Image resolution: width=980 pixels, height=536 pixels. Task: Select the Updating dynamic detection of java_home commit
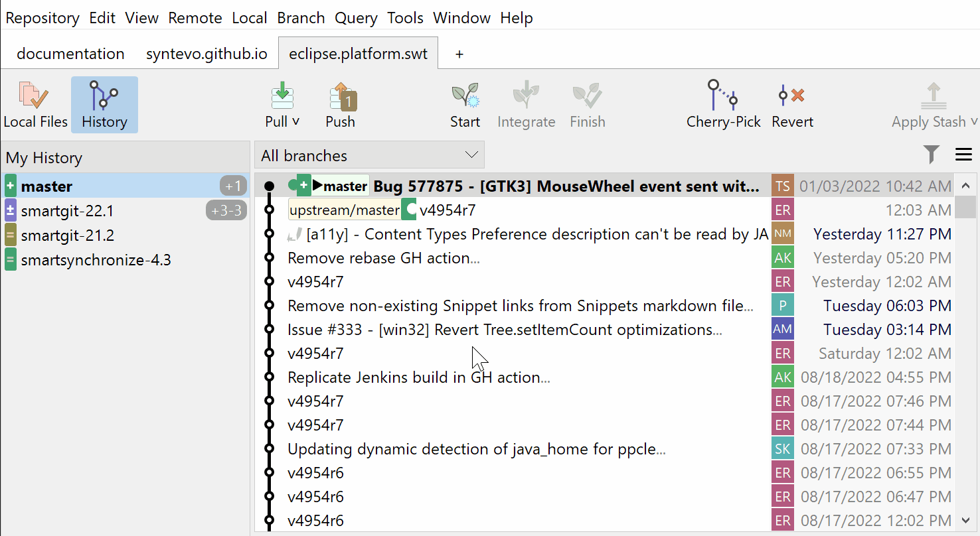604,449
